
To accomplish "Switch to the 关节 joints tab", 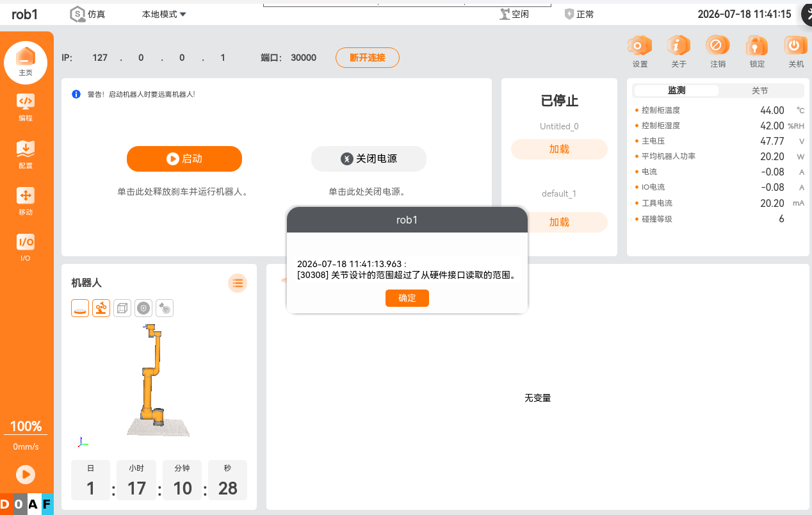I will (759, 91).
